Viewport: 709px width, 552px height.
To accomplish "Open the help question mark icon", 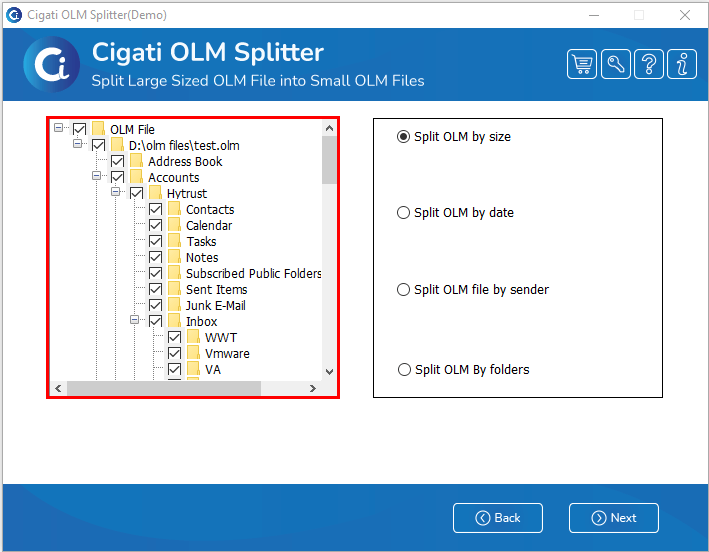I will click(648, 64).
